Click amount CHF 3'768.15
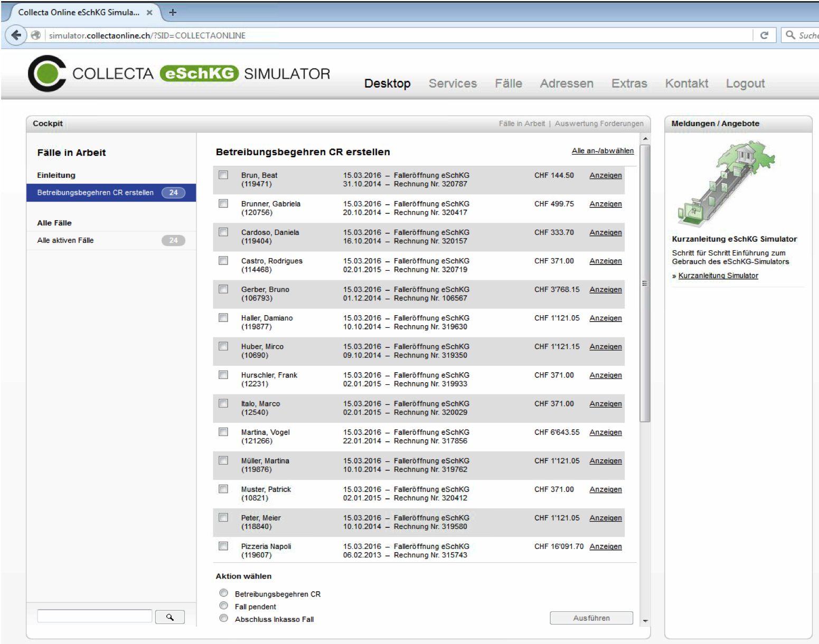The width and height of the screenshot is (819, 644). click(557, 289)
